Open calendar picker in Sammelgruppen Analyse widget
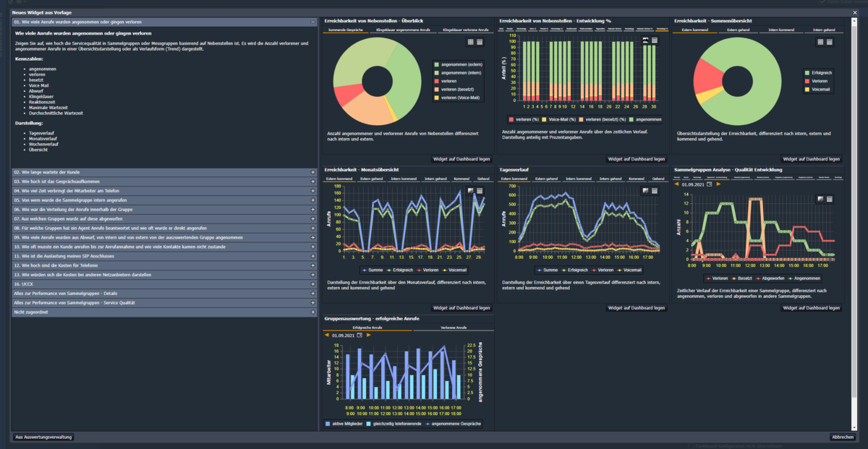 (x=710, y=184)
